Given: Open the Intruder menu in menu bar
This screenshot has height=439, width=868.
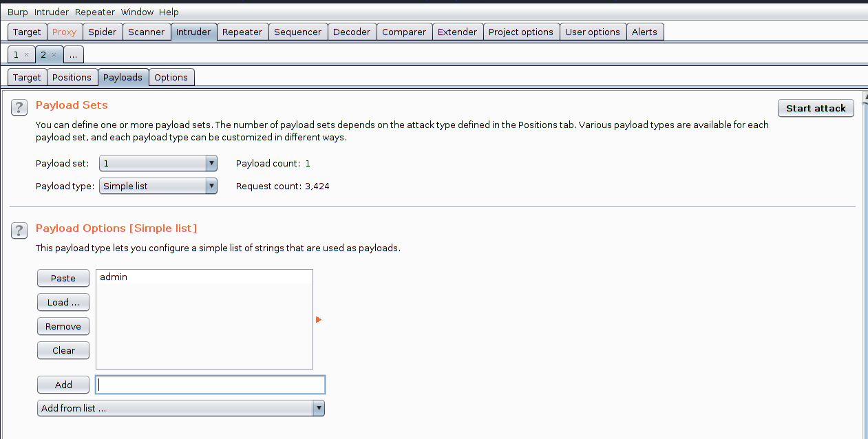Looking at the screenshot, I should 52,12.
